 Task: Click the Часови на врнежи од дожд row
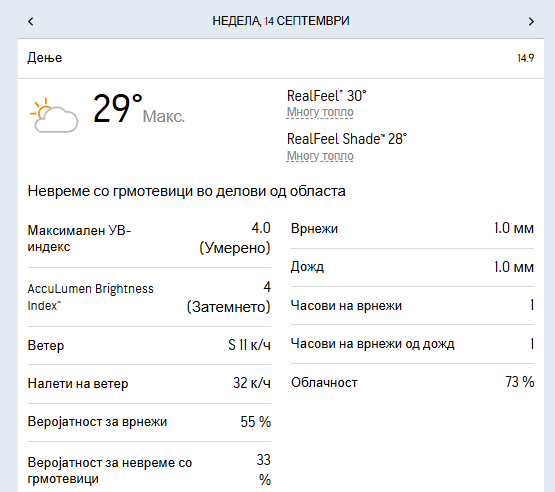click(x=412, y=344)
